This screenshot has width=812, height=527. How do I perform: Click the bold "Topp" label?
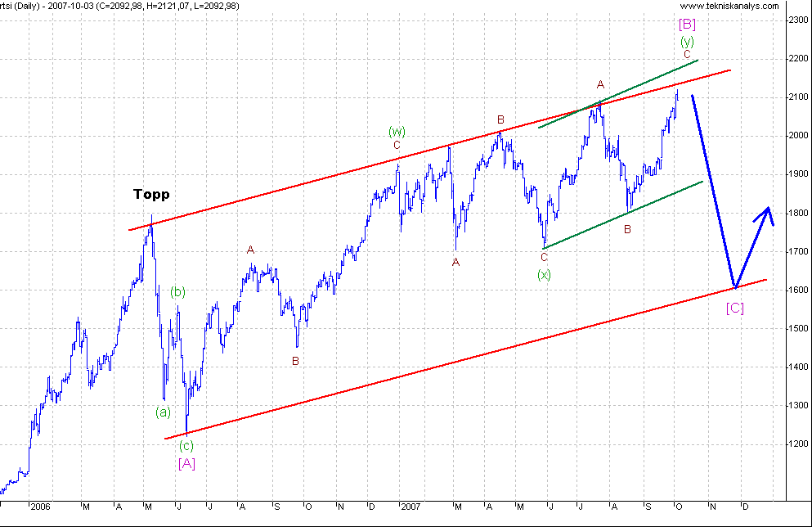152,195
